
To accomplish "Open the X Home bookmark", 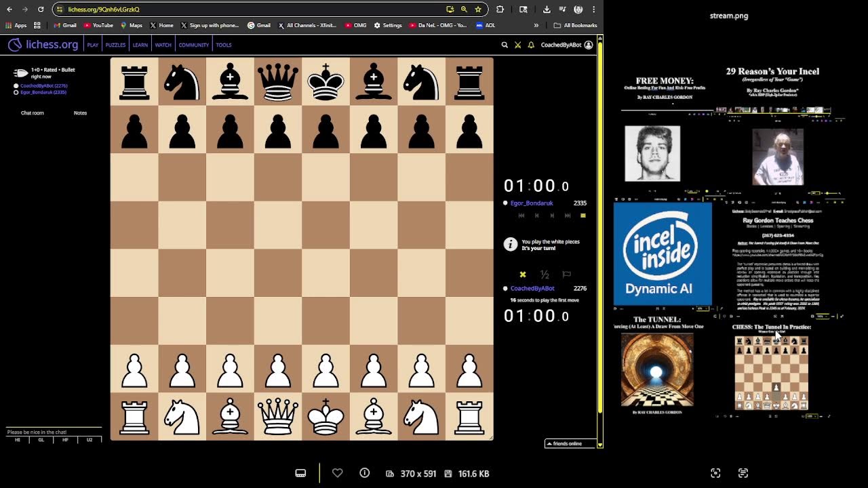I will coord(161,25).
